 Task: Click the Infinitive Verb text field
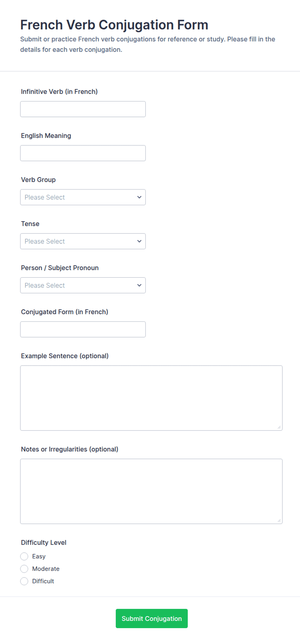[x=83, y=109]
